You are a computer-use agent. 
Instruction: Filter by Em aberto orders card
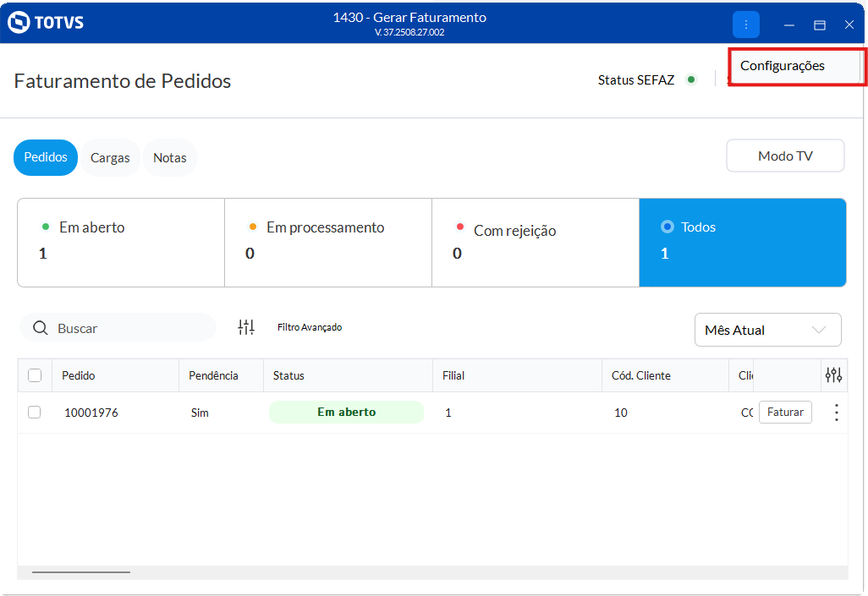click(x=121, y=243)
